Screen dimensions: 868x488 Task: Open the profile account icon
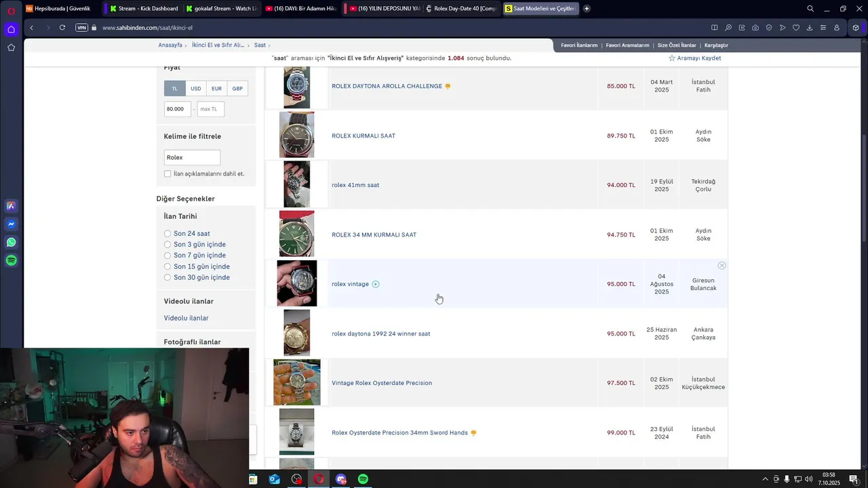[x=836, y=28]
